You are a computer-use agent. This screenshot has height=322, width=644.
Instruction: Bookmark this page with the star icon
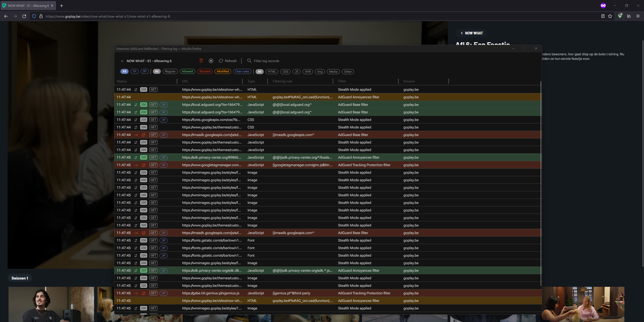coord(610,16)
